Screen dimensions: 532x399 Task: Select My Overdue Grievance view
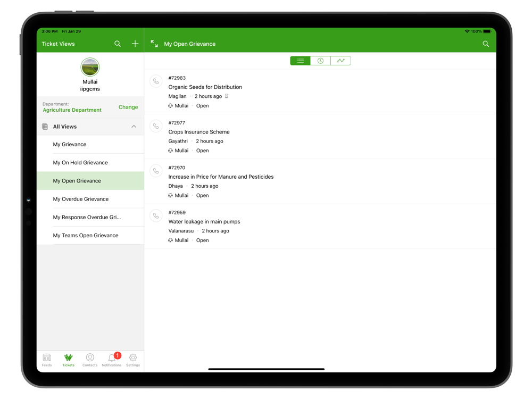tap(90, 199)
